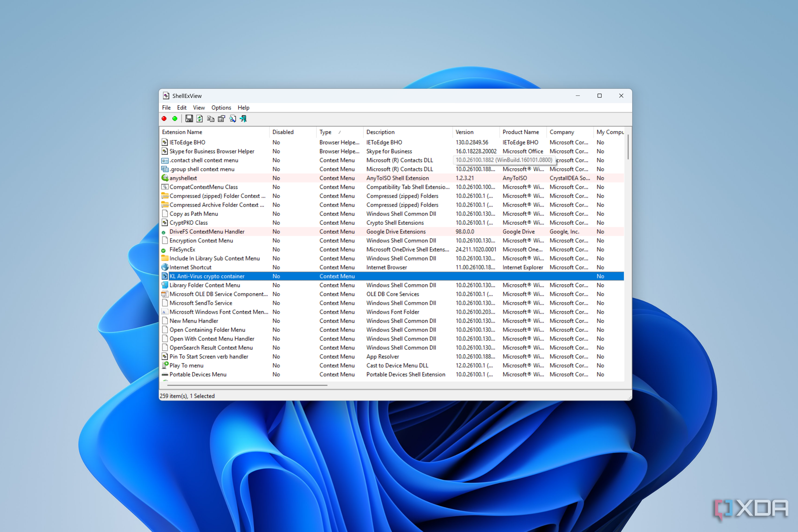798x532 pixels.
Task: Open the File menu
Action: pos(166,108)
